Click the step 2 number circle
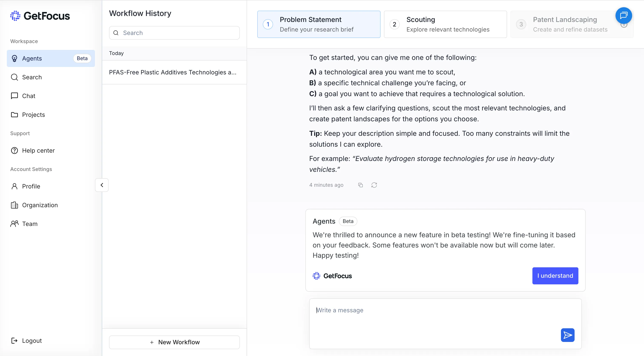The height and width of the screenshot is (356, 644). [x=394, y=24]
